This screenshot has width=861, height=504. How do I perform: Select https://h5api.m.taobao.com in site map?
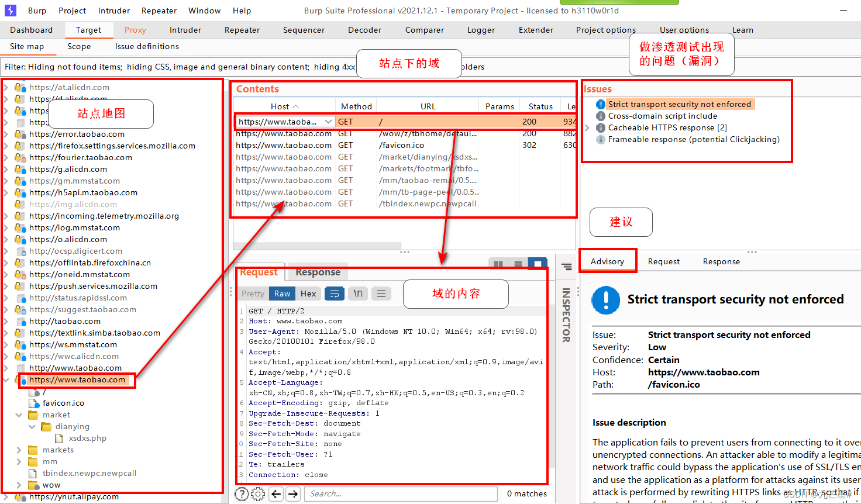83,192
